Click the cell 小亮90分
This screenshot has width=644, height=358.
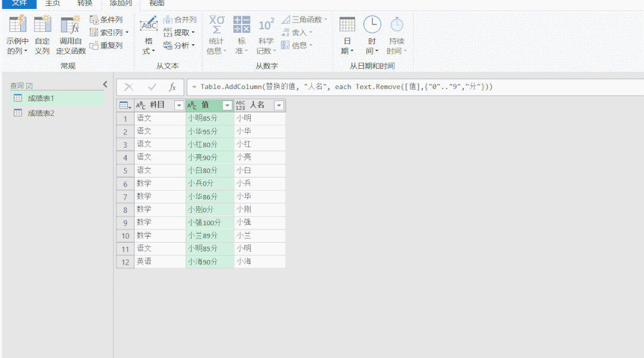point(210,158)
